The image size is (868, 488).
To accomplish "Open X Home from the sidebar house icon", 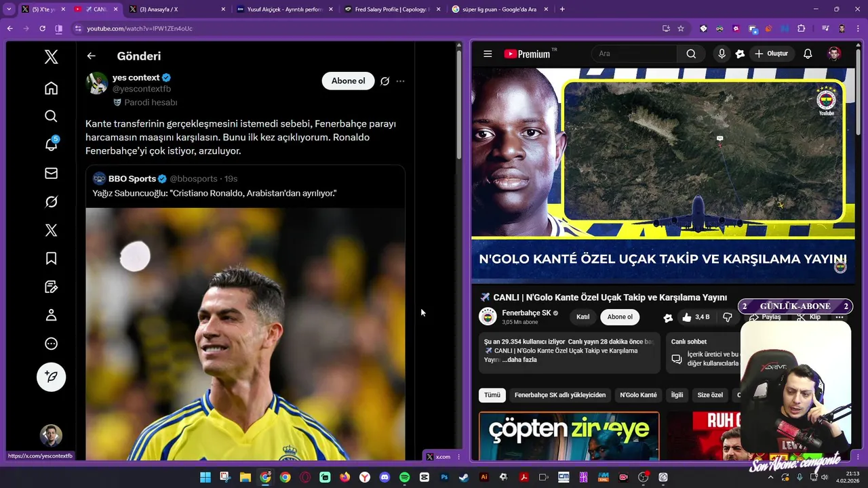I will pyautogui.click(x=51, y=88).
